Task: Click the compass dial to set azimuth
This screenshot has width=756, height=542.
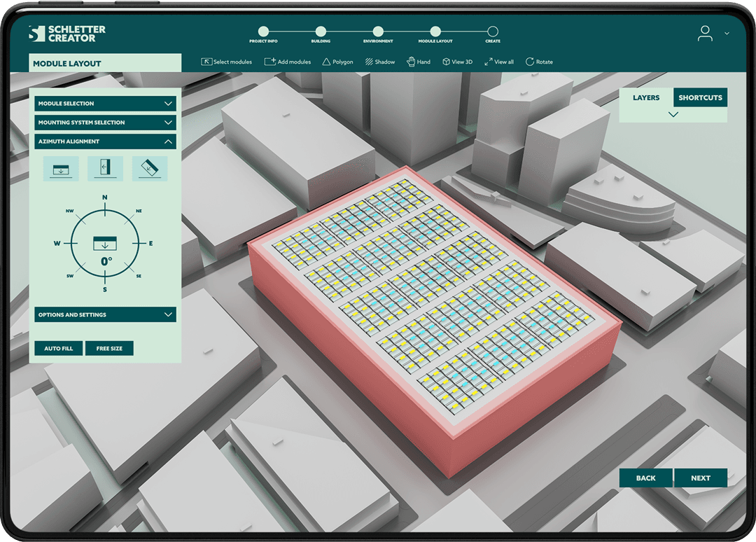Action: click(x=105, y=243)
